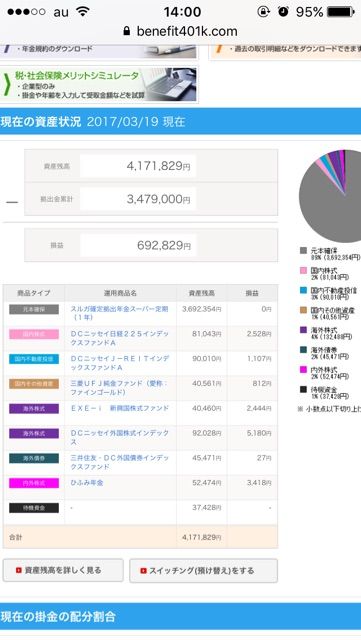Click the magenta 内外株式 type label
This screenshot has width=361, height=640.
(34, 483)
